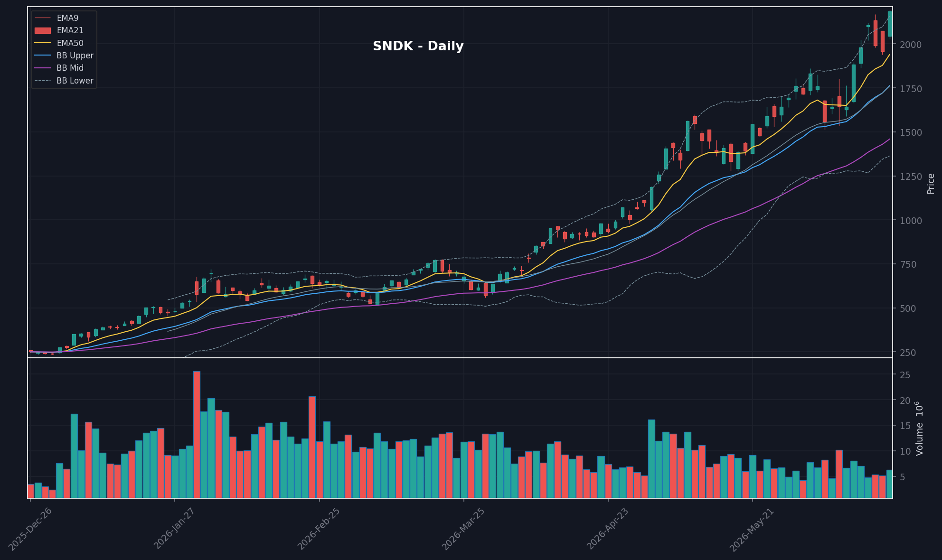Click the 2000 price axis tick
The image size is (942, 560).
click(x=911, y=45)
